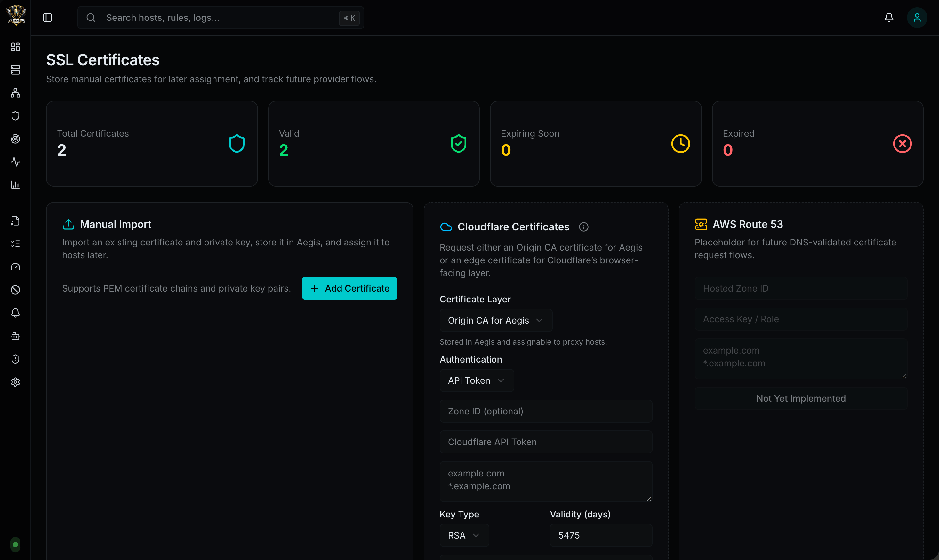This screenshot has height=560, width=939.
Task: Click the info icon beside Cloudflare Certificates
Action: tap(583, 227)
